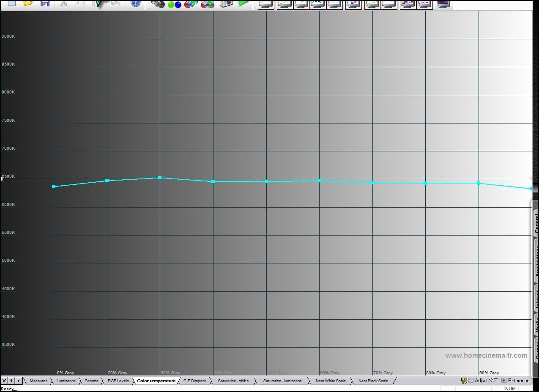The image size is (539, 392).
Task: Enable the Adjust XYZ checkbox
Action: (x=471, y=381)
